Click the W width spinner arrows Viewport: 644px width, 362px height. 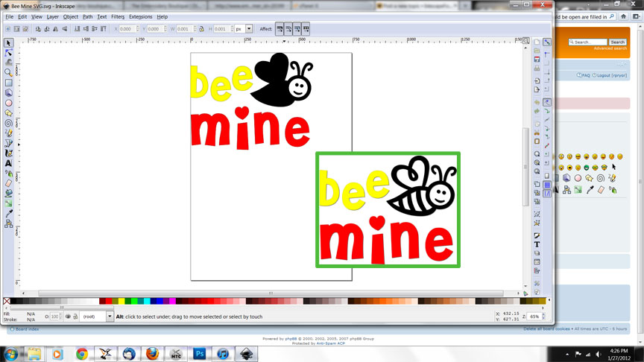pos(195,29)
